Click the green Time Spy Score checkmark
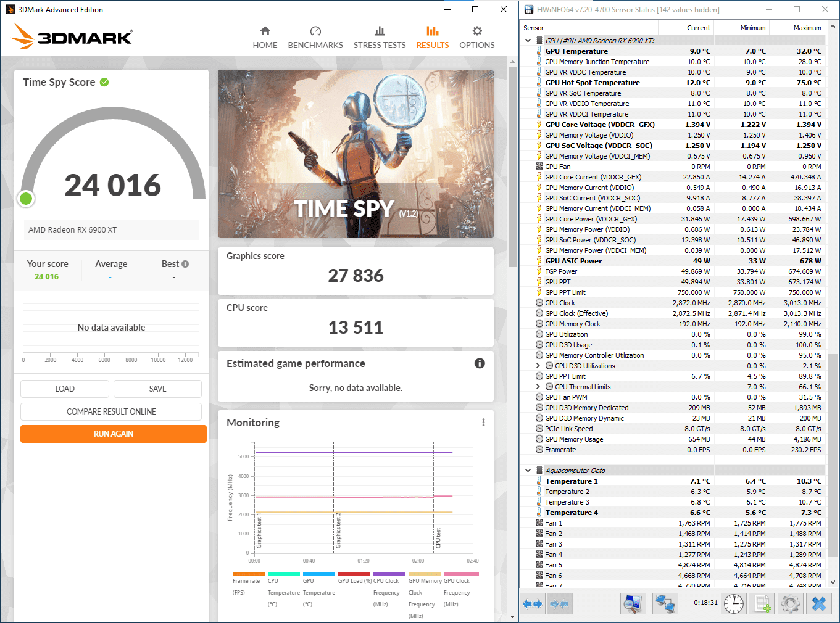 point(104,82)
